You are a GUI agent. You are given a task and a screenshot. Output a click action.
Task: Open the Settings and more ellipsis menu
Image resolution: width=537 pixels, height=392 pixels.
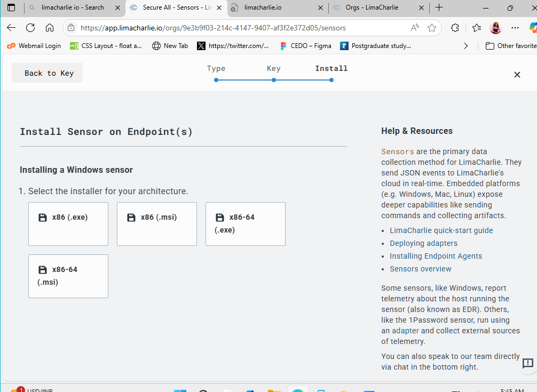tap(515, 28)
